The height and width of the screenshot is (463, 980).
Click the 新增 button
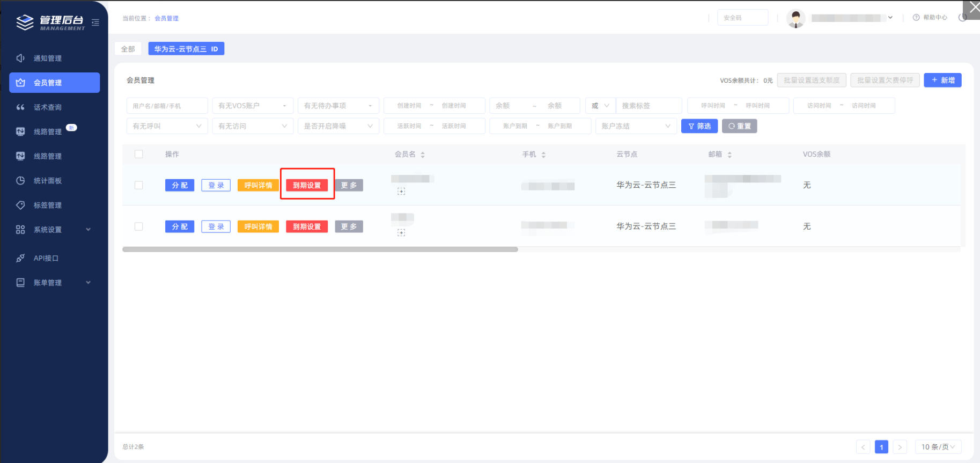click(x=942, y=80)
